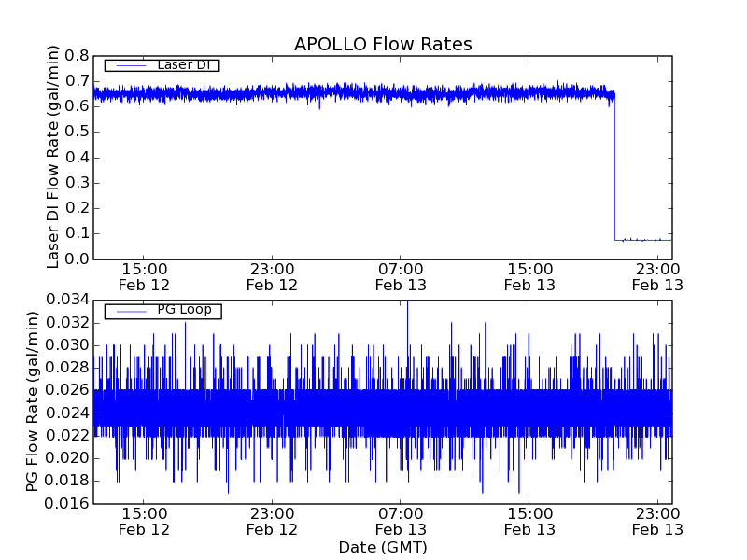Click the 0.026 tick label on PG axis

tap(67, 390)
